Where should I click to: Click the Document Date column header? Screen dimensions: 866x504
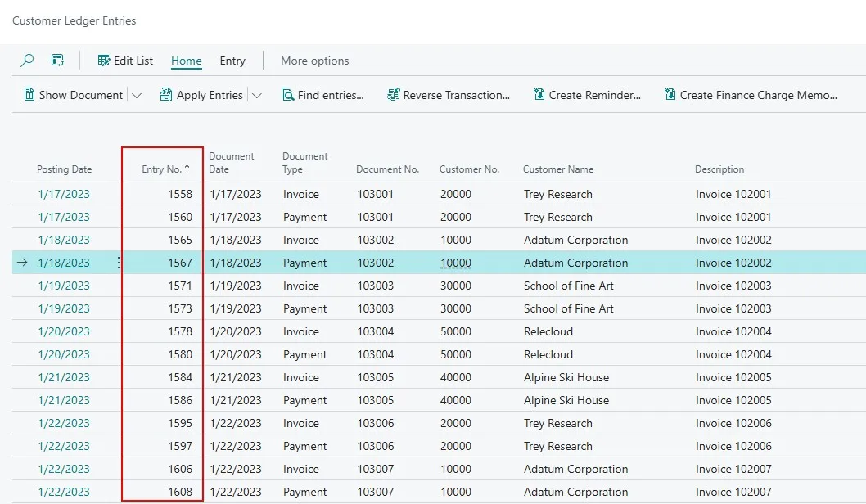(x=232, y=162)
